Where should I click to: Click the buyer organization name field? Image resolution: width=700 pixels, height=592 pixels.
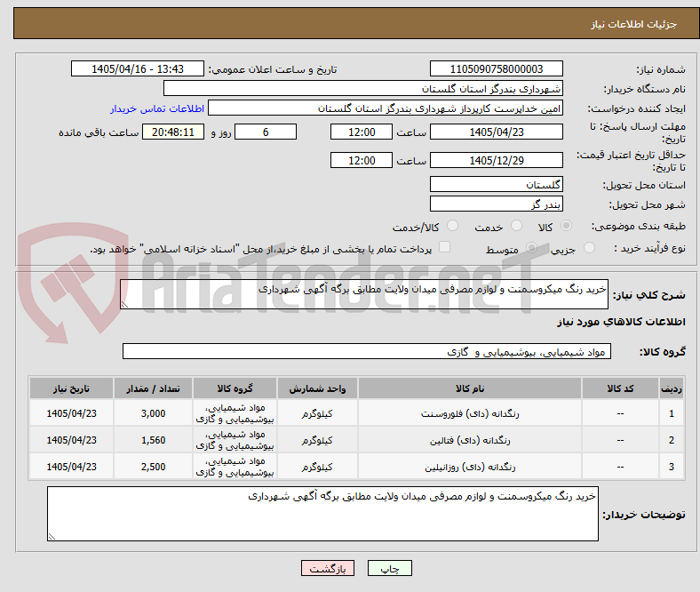(363, 89)
